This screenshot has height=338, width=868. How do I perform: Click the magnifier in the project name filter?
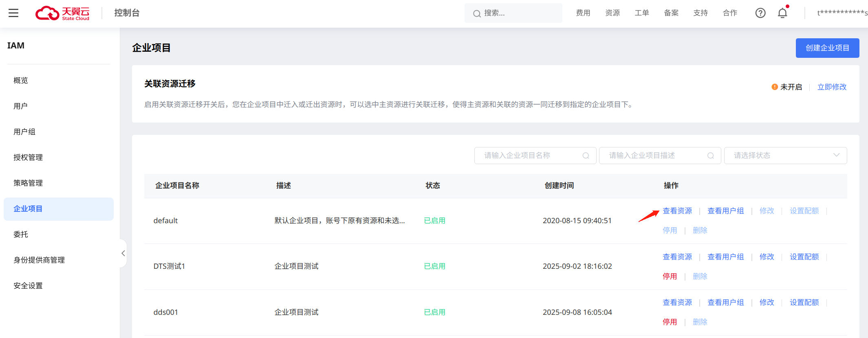[x=586, y=156]
